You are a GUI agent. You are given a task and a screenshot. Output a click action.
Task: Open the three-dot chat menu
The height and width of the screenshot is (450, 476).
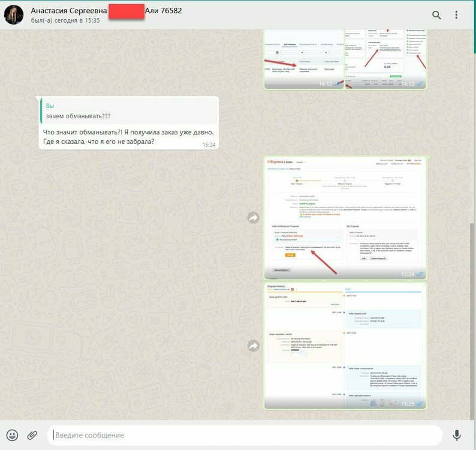pos(457,15)
